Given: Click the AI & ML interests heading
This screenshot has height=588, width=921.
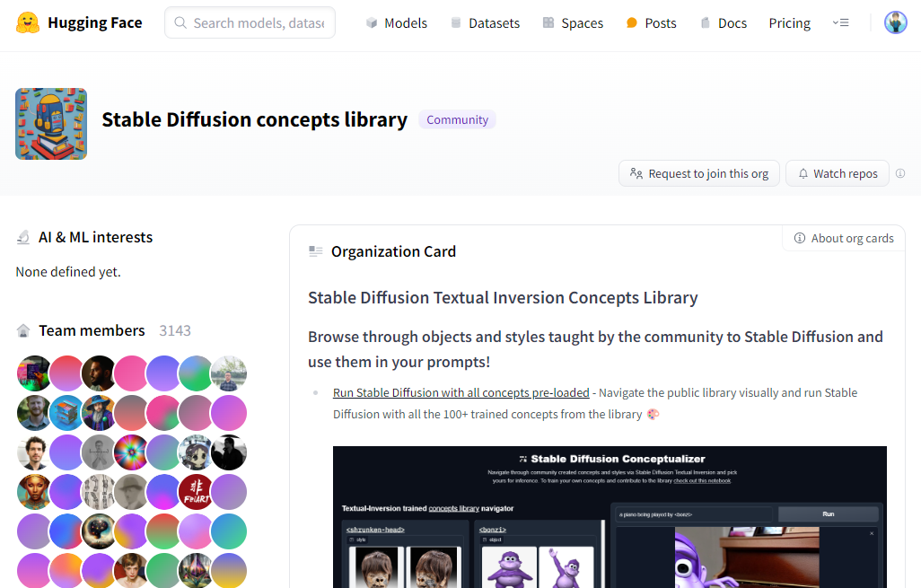Looking at the screenshot, I should coord(95,237).
